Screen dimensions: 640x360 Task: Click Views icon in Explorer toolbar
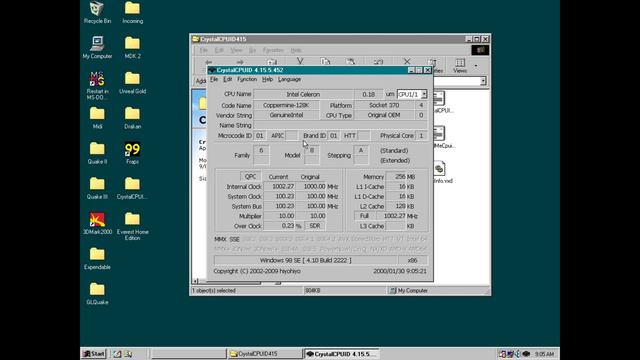point(460,65)
